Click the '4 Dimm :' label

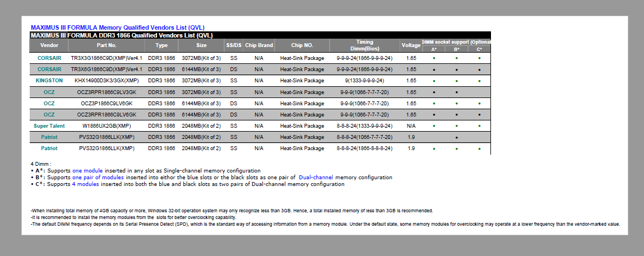(x=41, y=164)
